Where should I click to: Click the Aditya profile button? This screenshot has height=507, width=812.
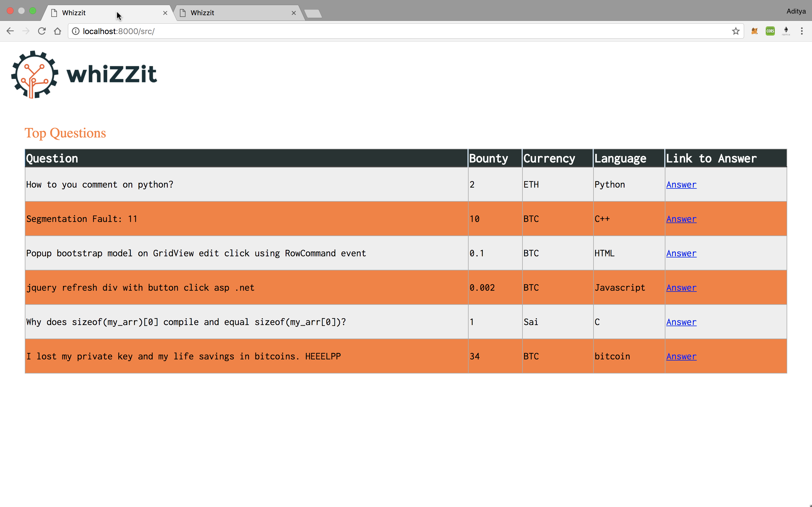796,11
